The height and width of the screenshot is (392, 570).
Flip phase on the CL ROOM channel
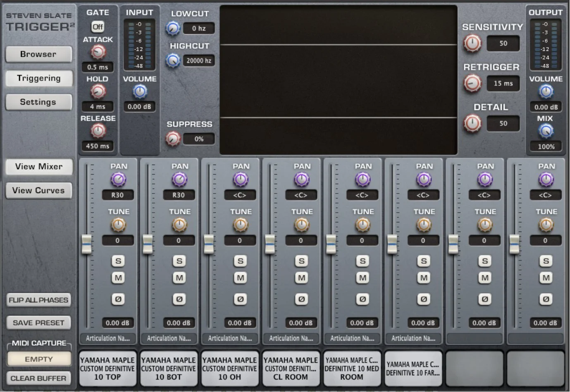point(302,299)
